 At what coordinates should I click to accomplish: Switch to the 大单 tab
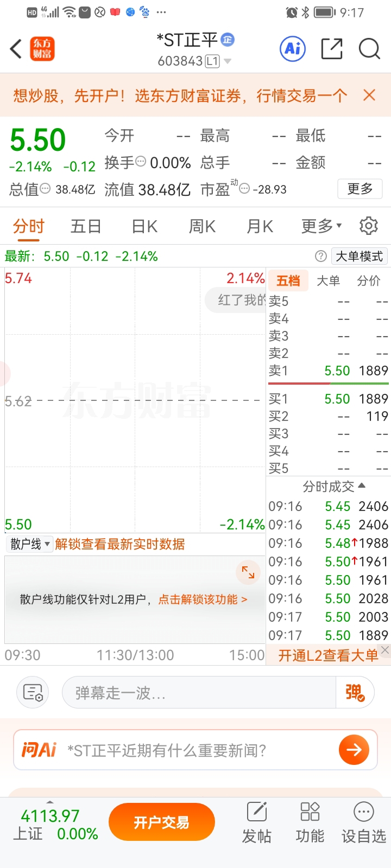(328, 280)
